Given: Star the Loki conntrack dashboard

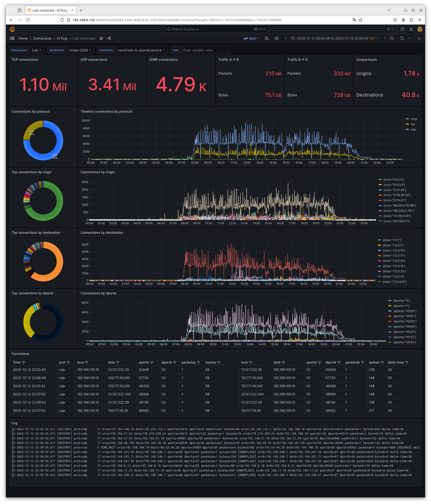Looking at the screenshot, I should pyautogui.click(x=101, y=38).
